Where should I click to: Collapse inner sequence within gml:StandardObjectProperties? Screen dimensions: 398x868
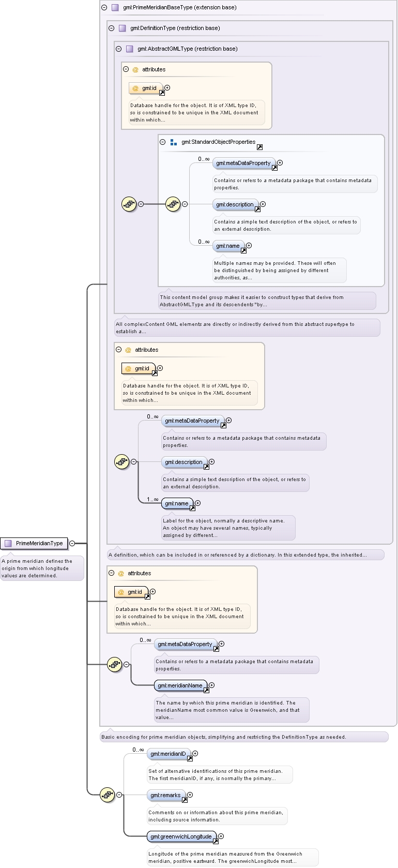pos(185,204)
